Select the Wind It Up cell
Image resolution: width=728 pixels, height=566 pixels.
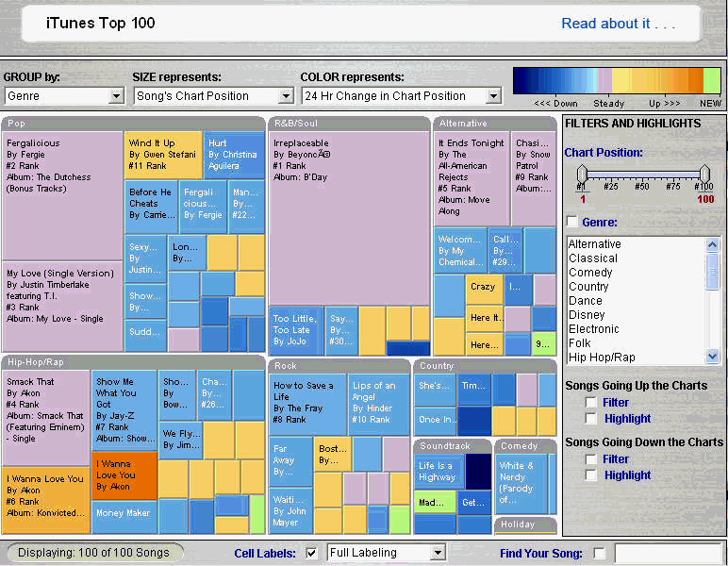[x=163, y=155]
